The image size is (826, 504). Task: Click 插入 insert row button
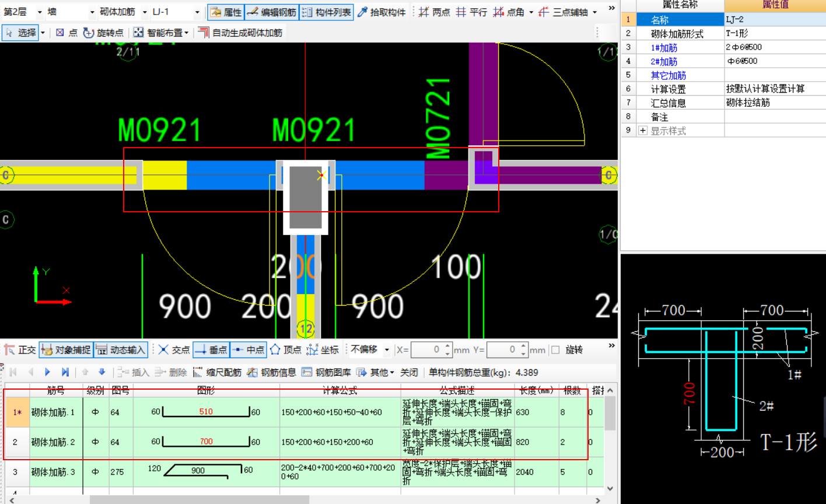click(x=134, y=372)
